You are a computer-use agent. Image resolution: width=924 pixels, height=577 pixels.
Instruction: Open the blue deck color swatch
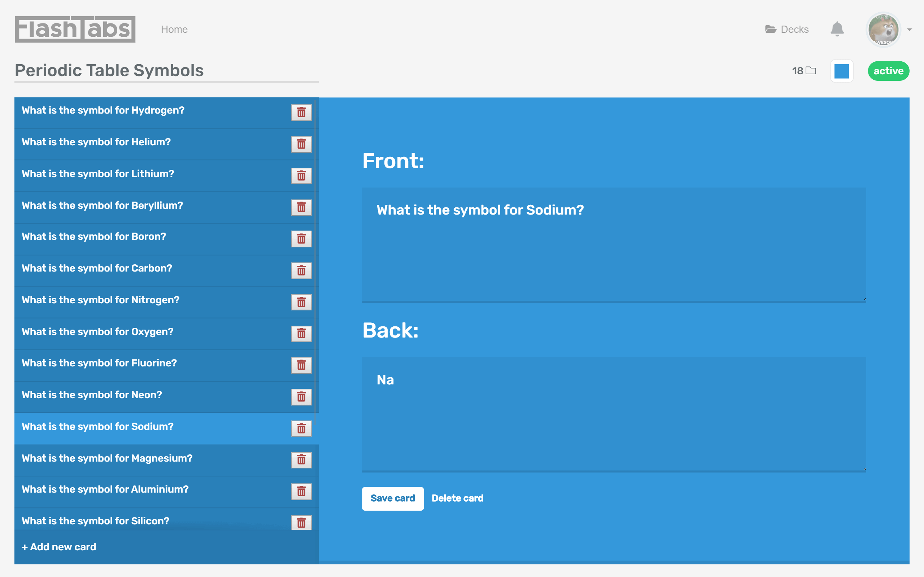click(x=842, y=71)
